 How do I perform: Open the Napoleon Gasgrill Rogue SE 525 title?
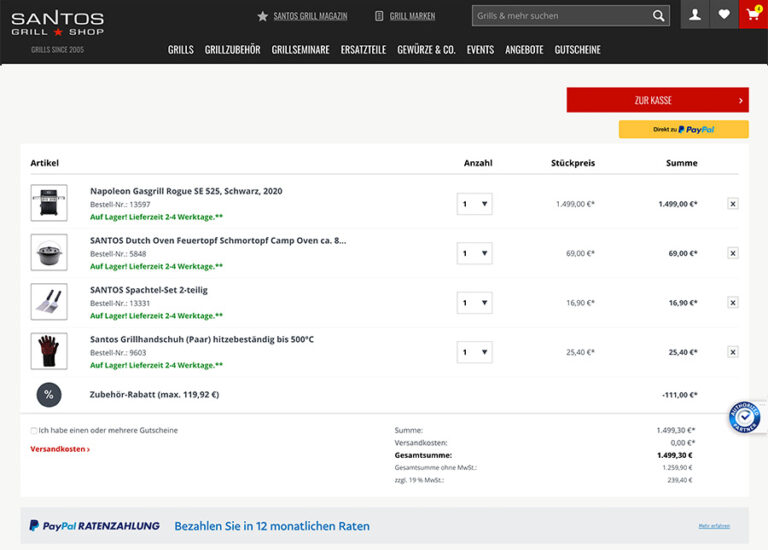186,191
